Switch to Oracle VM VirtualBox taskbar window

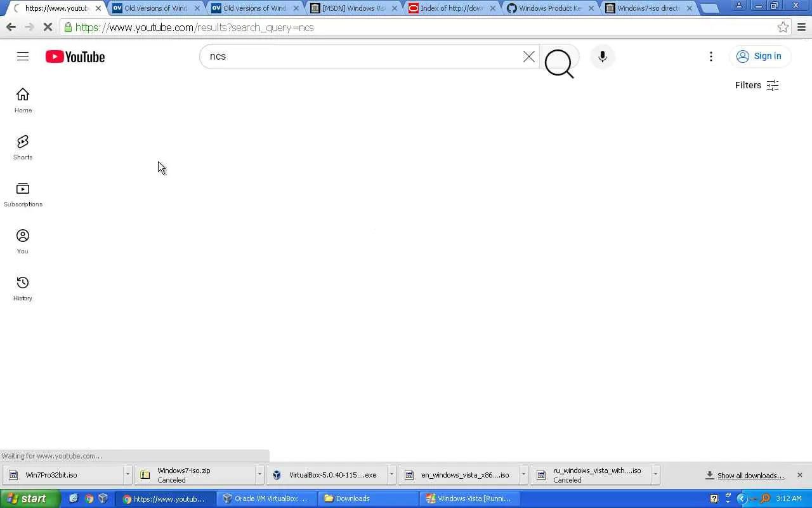(266, 498)
